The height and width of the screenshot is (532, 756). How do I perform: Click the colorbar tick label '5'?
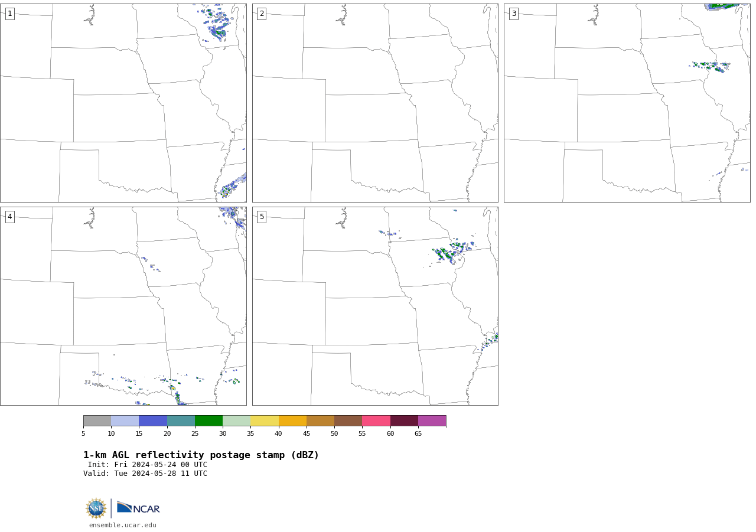(x=83, y=433)
